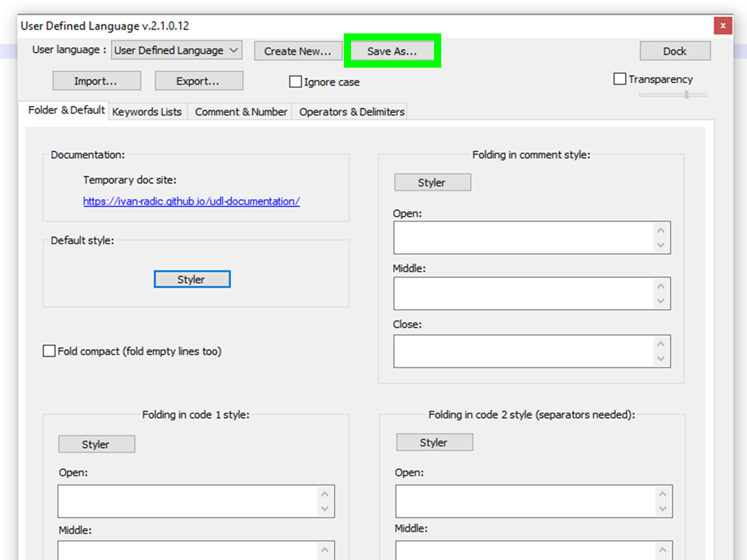The height and width of the screenshot is (560, 747).
Task: Enable the Ignore case checkbox
Action: click(295, 82)
